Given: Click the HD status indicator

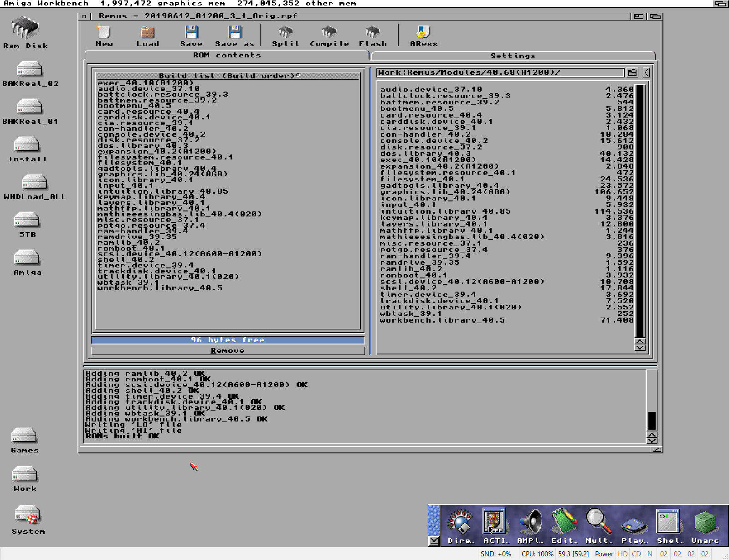Looking at the screenshot, I should click(623, 554).
